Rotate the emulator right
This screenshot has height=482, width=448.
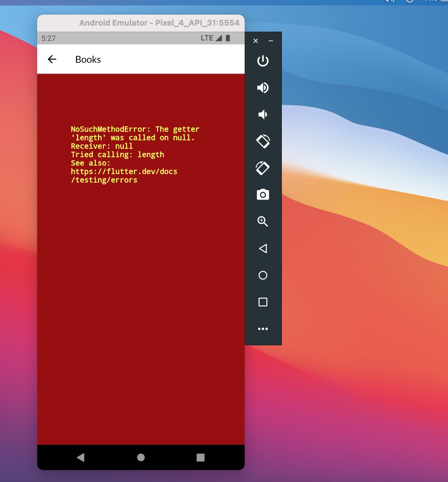tap(263, 168)
